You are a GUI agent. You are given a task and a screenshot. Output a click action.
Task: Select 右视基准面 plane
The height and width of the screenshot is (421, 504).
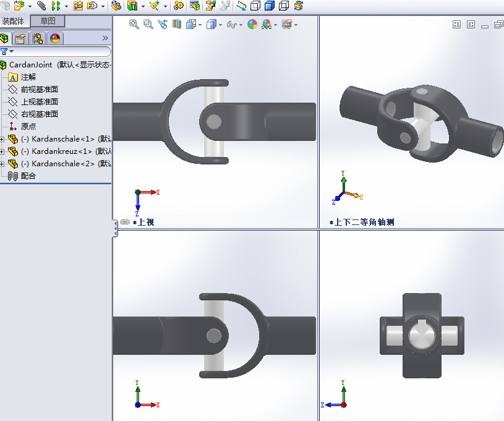(33, 114)
